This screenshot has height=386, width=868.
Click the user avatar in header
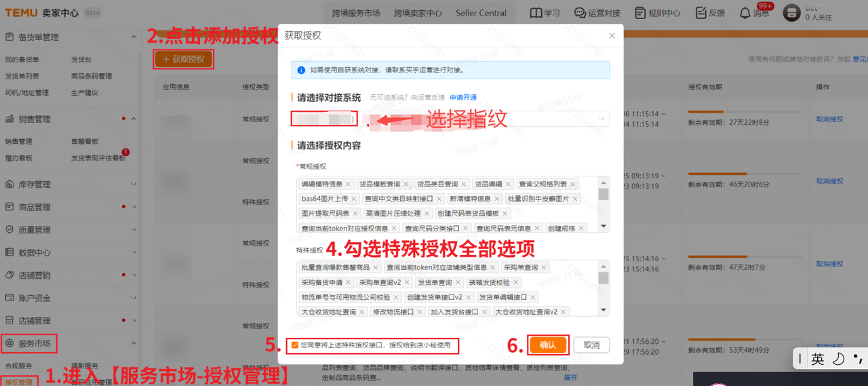coord(791,13)
